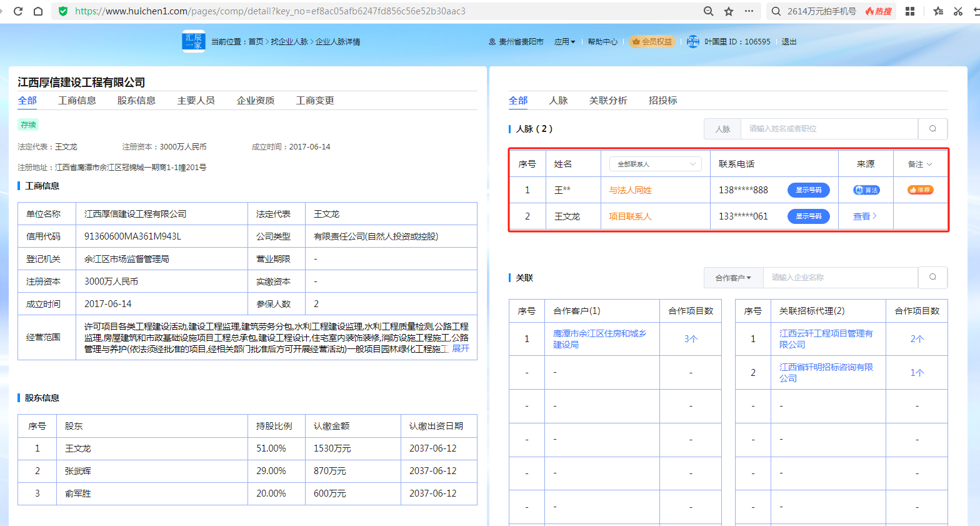Open 江西云轩工程项目管理有限公司 link

click(826, 339)
